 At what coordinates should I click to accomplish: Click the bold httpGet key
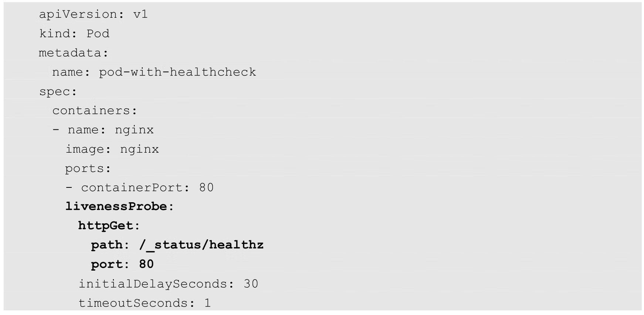[106, 226]
